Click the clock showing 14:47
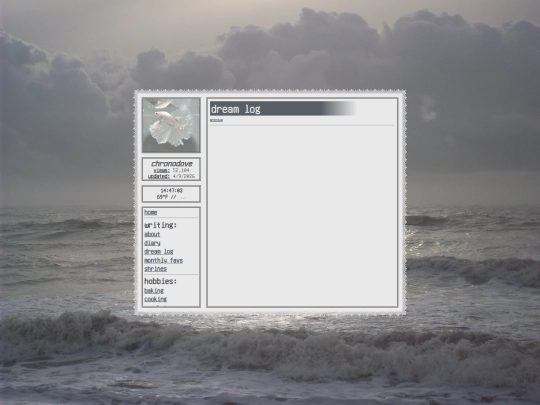 (172, 190)
